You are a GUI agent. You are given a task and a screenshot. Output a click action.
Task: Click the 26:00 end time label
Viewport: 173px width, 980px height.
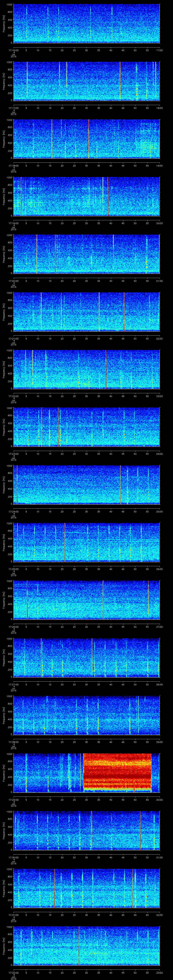(x=159, y=569)
